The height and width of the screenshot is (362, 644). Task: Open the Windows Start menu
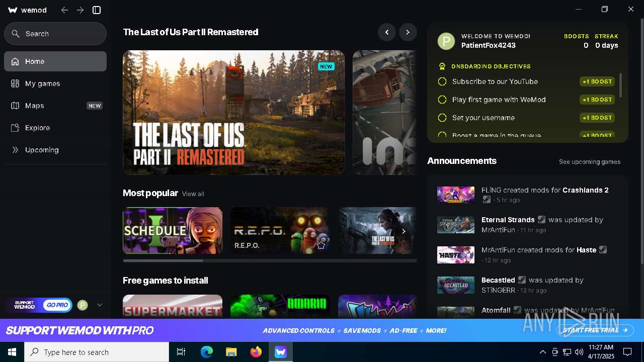[x=12, y=352]
